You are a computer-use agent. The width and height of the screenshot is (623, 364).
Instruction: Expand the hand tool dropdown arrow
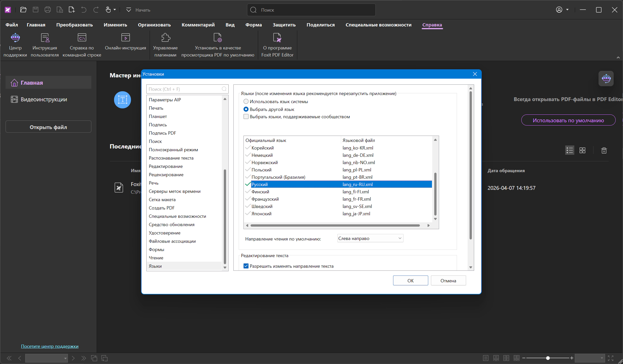(x=115, y=10)
